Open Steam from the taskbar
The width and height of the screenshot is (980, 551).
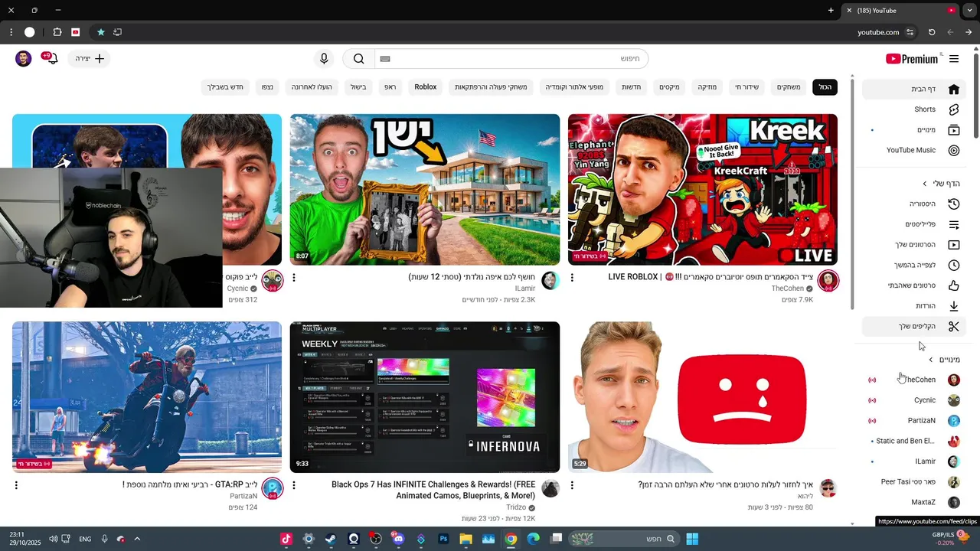[x=330, y=539]
